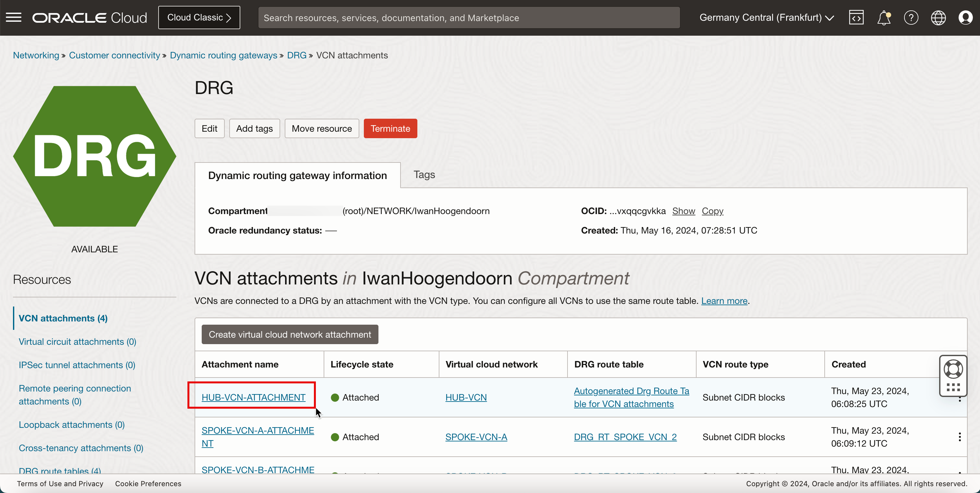
Task: Click the user profile avatar icon
Action: pos(965,18)
